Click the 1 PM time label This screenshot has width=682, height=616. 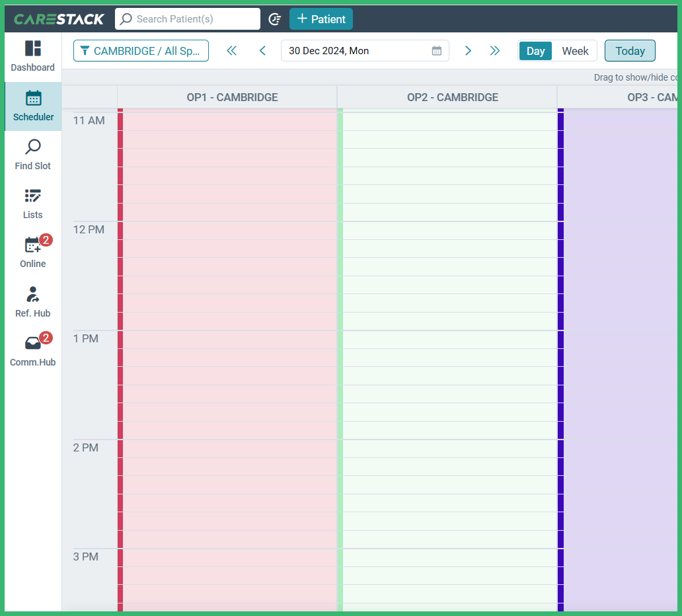[x=86, y=338]
